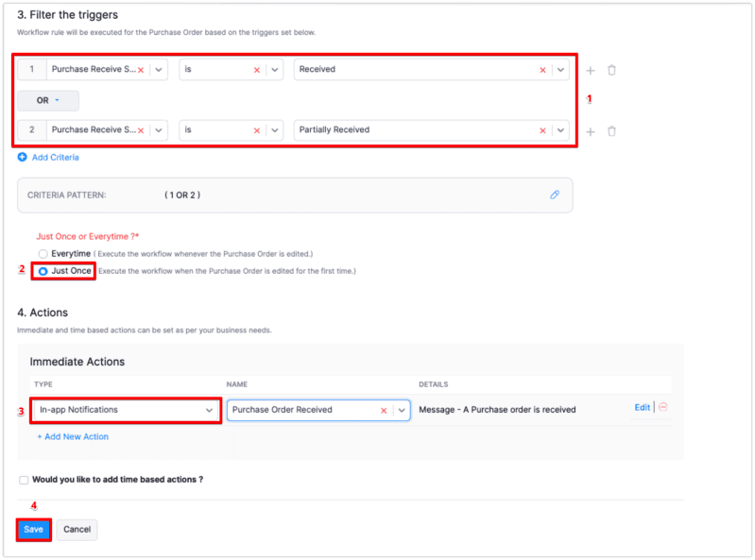755x560 pixels.
Task: Click the plus icon beside criteria row 1
Action: (591, 70)
